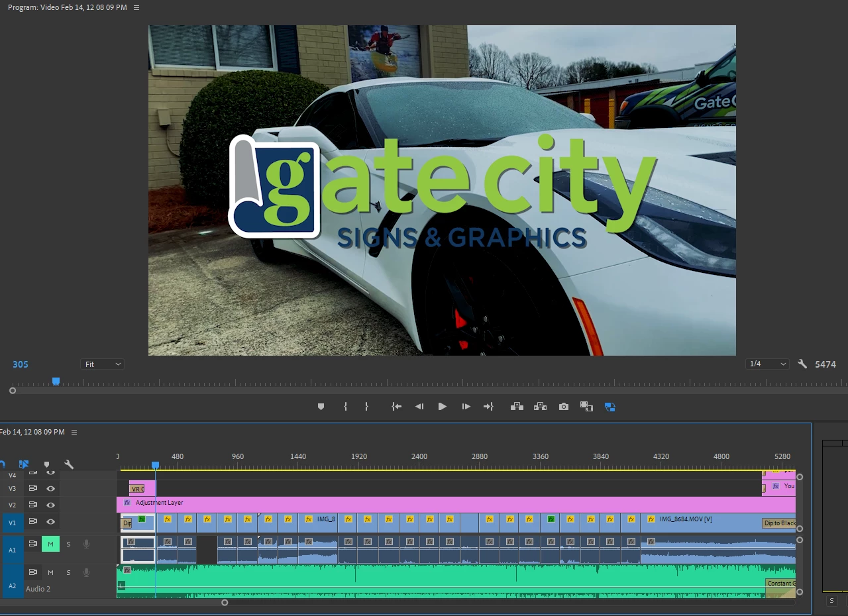Click the Program monitor scrubber playhead
This screenshot has height=616, width=848.
(x=56, y=381)
